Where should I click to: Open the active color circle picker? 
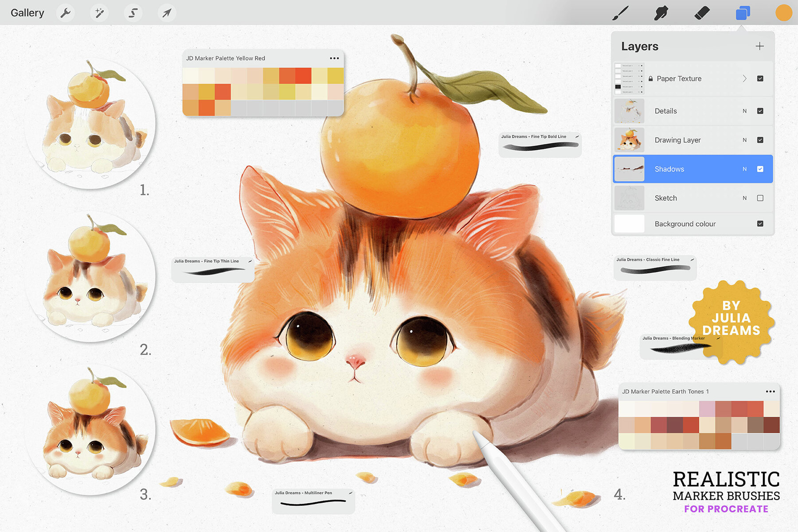pos(783,12)
